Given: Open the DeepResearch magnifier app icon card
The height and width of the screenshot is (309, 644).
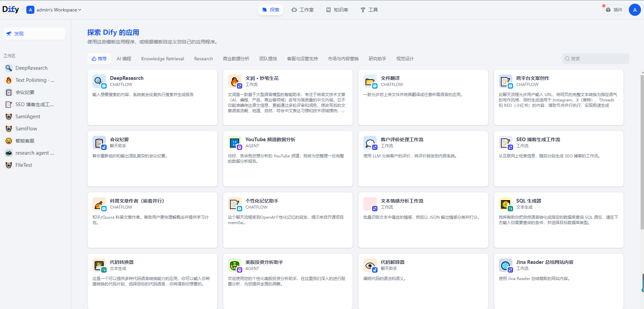Looking at the screenshot, I should click(99, 81).
